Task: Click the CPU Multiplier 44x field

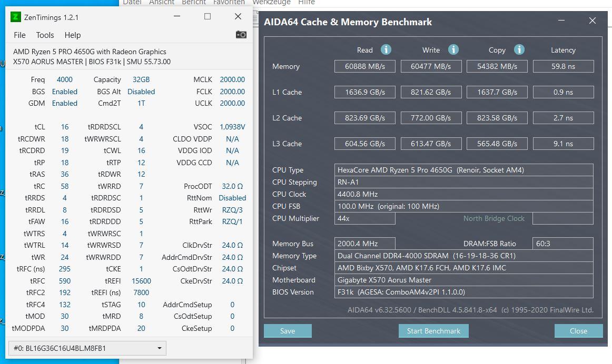Action: pyautogui.click(x=365, y=218)
